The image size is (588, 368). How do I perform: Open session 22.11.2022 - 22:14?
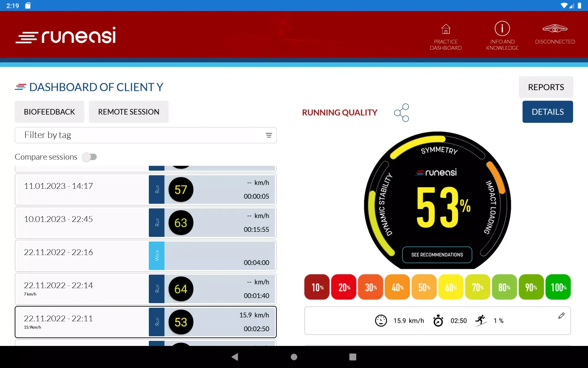coord(146,289)
